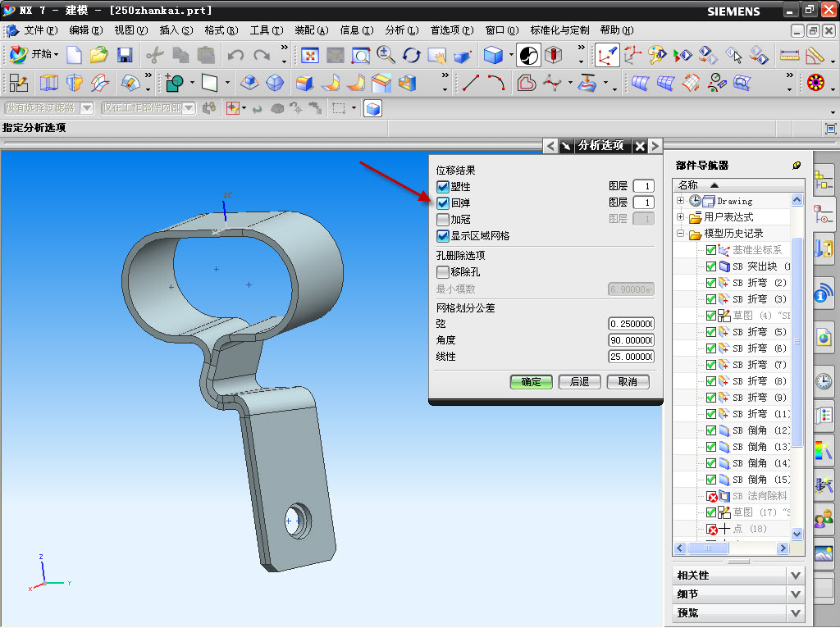Click the Redo arrow icon
Image resolution: width=840 pixels, height=628 pixels.
(262, 55)
